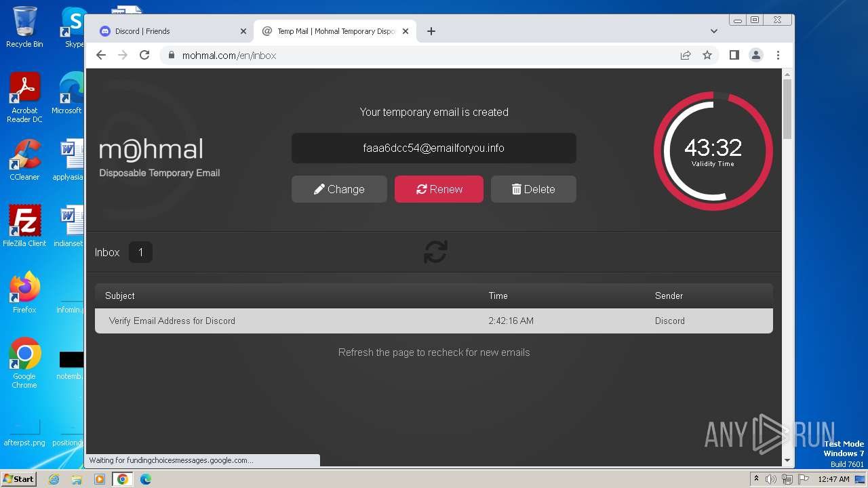
Task: Click the scrollbar down arrow
Action: pyautogui.click(x=787, y=461)
